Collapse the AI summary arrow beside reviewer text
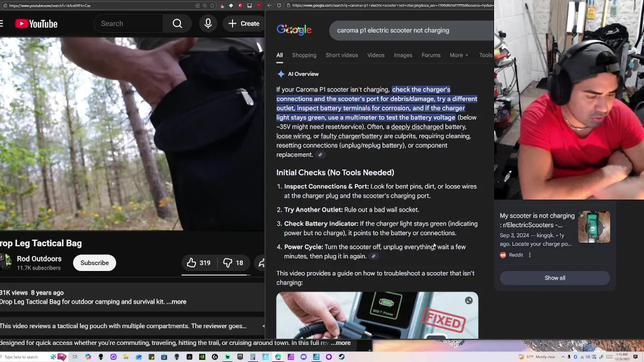This screenshot has width=644, height=362. click(x=263, y=326)
